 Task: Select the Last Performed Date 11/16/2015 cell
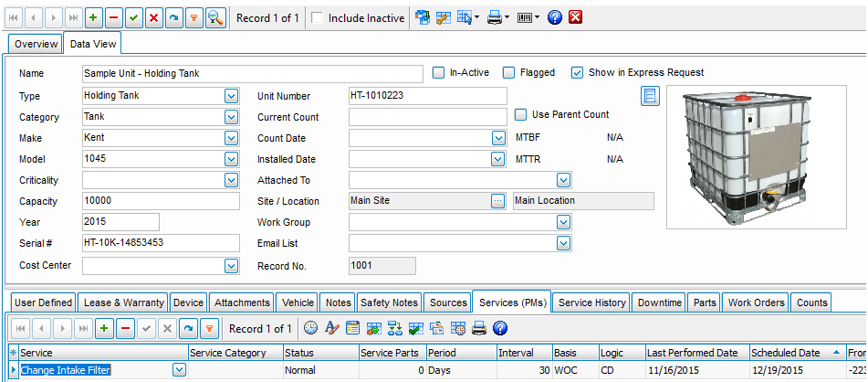pyautogui.click(x=698, y=370)
